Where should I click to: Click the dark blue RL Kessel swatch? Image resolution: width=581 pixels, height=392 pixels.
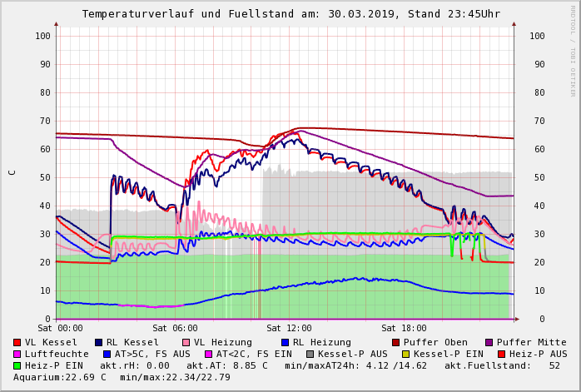click(99, 342)
